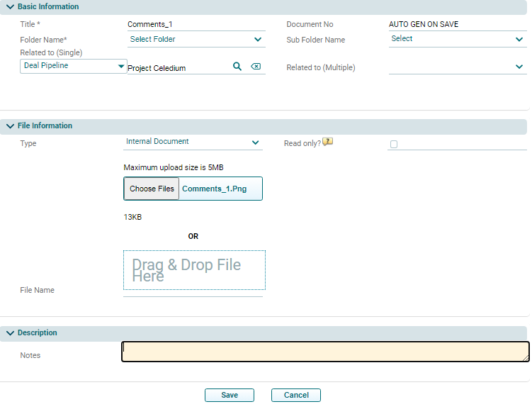Viewport: 532px width, 414px height.
Task: Clear the Project Celedium related field
Action: pyautogui.click(x=256, y=67)
